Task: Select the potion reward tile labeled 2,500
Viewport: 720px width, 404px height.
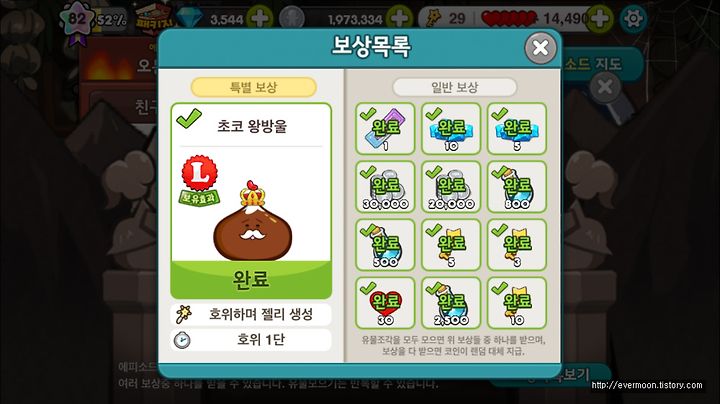Action: pos(451,303)
